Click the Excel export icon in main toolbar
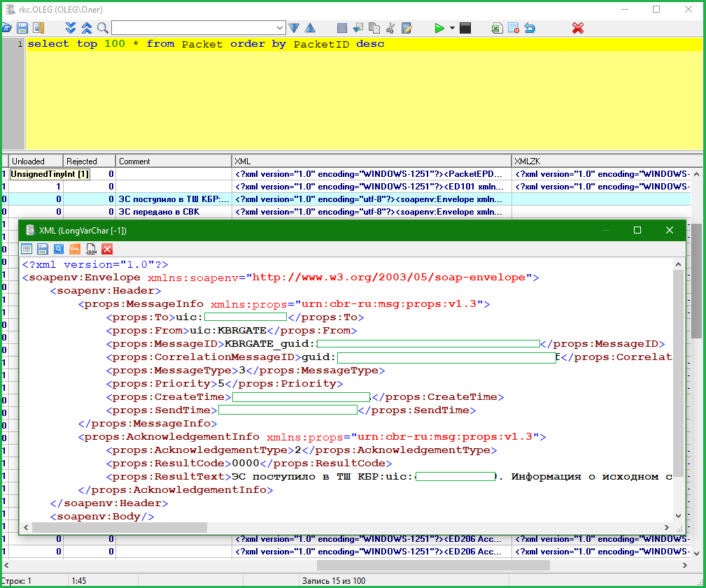The width and height of the screenshot is (706, 588). click(496, 28)
